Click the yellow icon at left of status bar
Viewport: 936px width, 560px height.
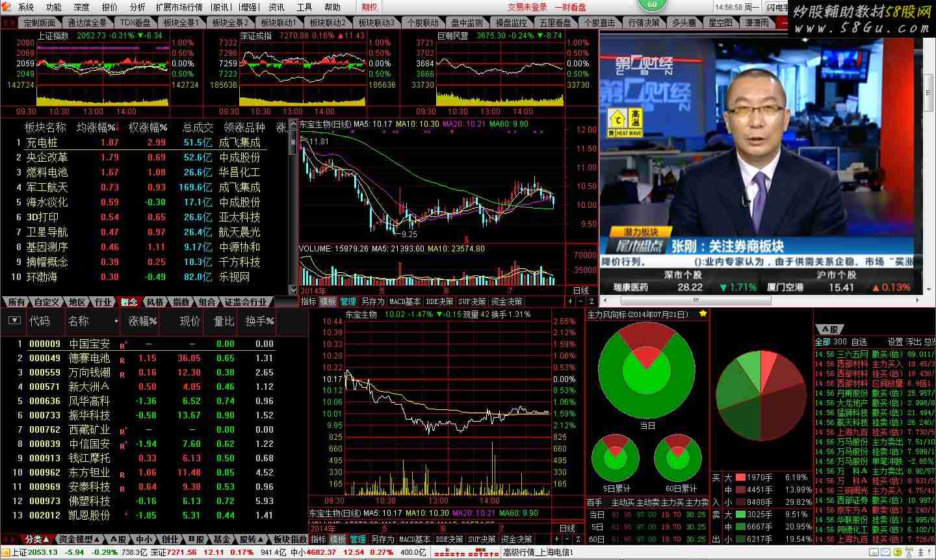(x=5, y=552)
